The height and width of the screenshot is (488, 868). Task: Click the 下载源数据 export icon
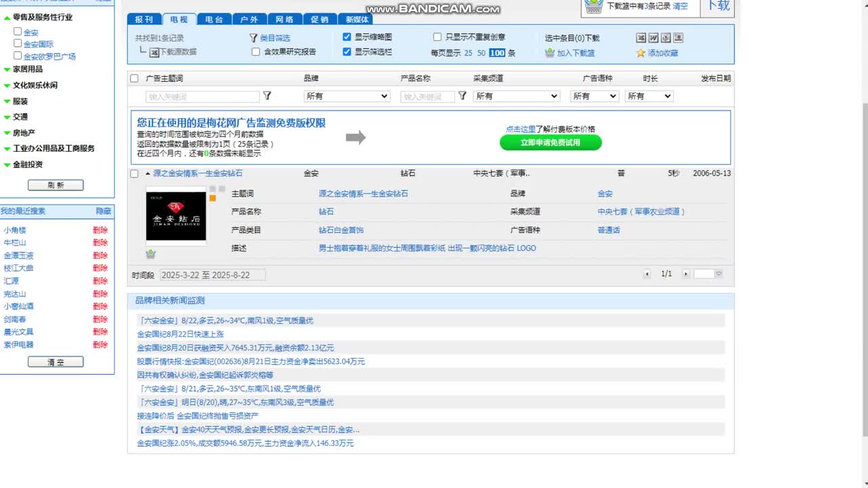[154, 52]
